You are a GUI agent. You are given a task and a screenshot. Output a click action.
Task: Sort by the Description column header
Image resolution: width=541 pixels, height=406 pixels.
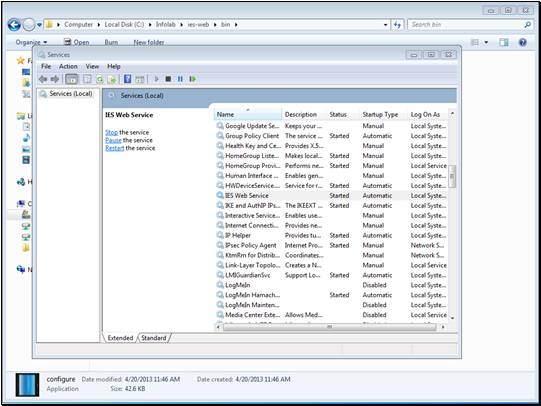304,114
